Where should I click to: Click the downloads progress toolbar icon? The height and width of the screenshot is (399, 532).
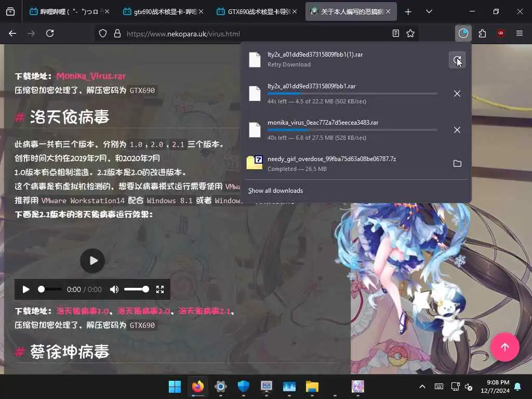[463, 33]
